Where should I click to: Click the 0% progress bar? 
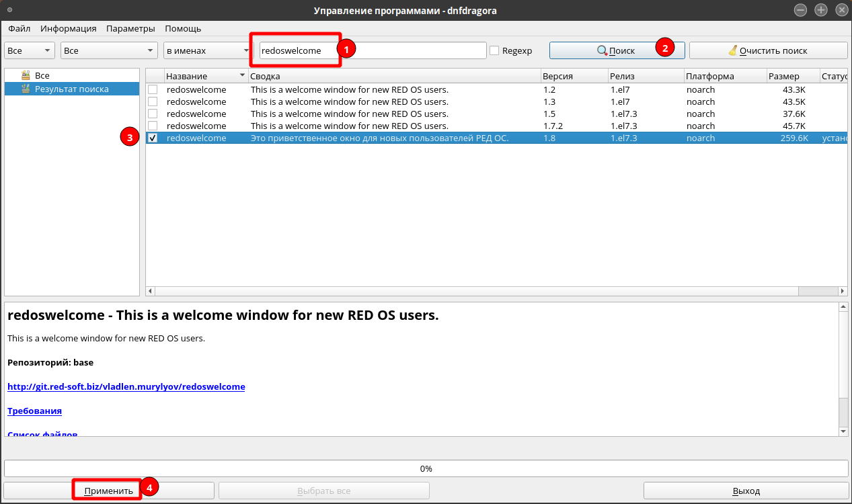pos(426,468)
